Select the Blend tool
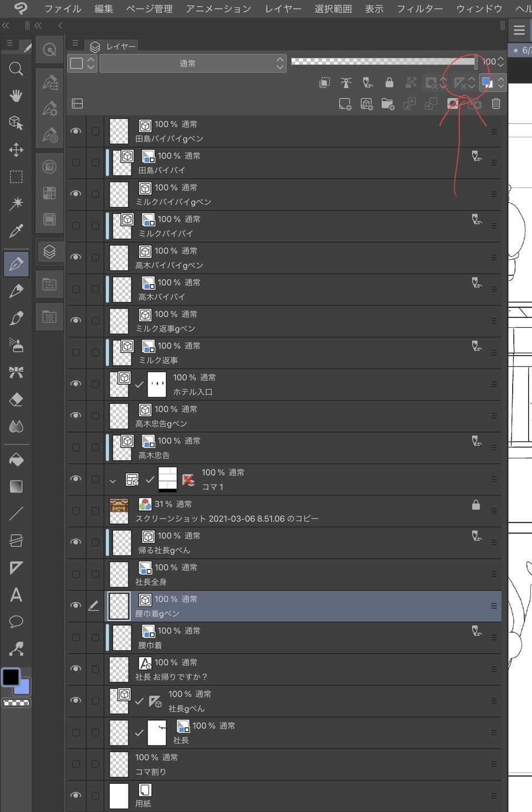The width and height of the screenshot is (532, 812). pyautogui.click(x=16, y=426)
